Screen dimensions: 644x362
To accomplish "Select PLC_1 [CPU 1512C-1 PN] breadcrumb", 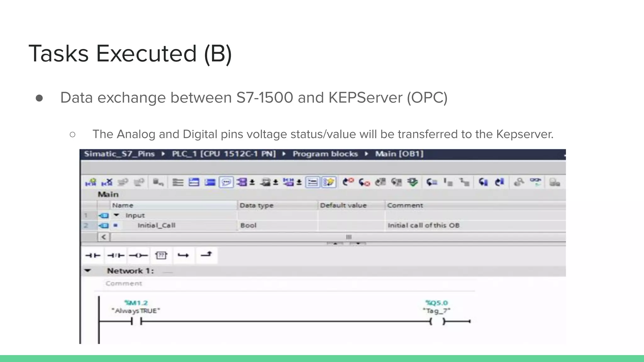I will pyautogui.click(x=224, y=154).
